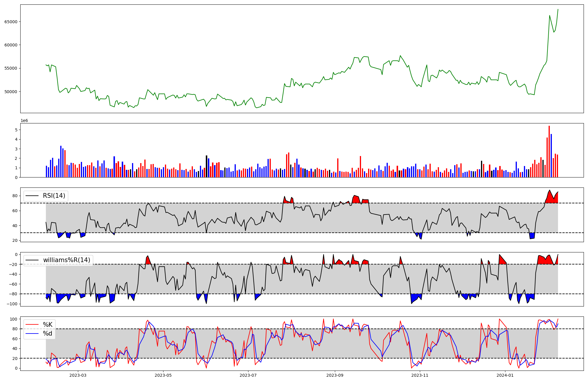Click the 1e6 volume scale label
This screenshot has height=382, width=588.
[x=24, y=121]
